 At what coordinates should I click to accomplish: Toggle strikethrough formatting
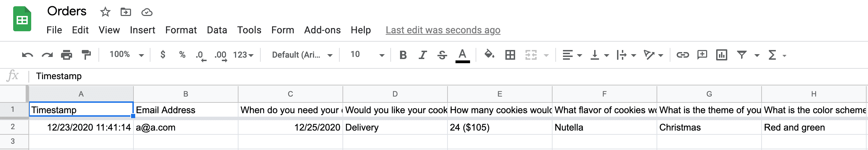pyautogui.click(x=442, y=55)
